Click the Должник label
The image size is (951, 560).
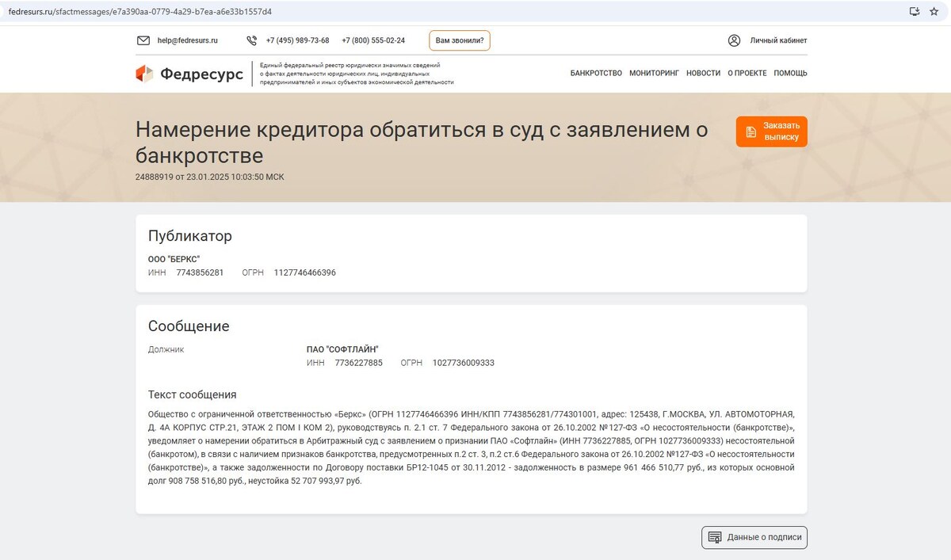[166, 349]
